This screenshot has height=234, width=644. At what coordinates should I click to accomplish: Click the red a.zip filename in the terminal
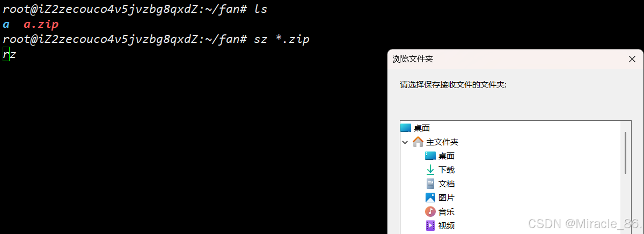(41, 25)
